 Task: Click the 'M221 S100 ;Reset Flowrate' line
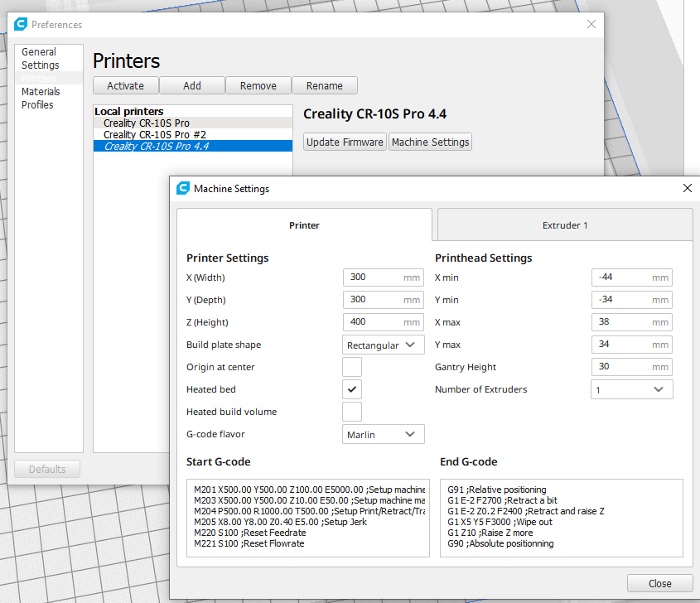coord(249,543)
